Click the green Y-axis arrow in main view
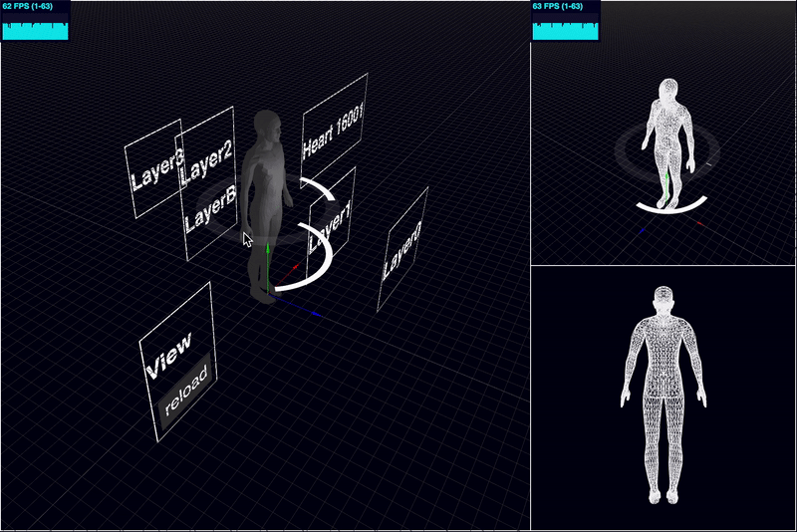This screenshot has width=797, height=532. pyautogui.click(x=267, y=268)
